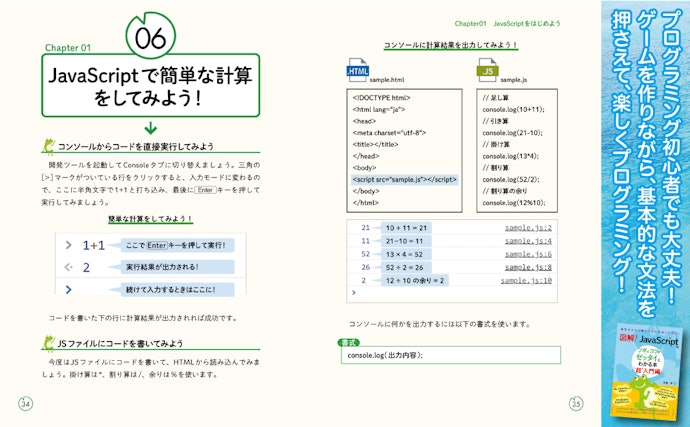Click header Chapter01 JavaScriptをはじめよう
This screenshot has height=427, width=690.
tap(507, 23)
